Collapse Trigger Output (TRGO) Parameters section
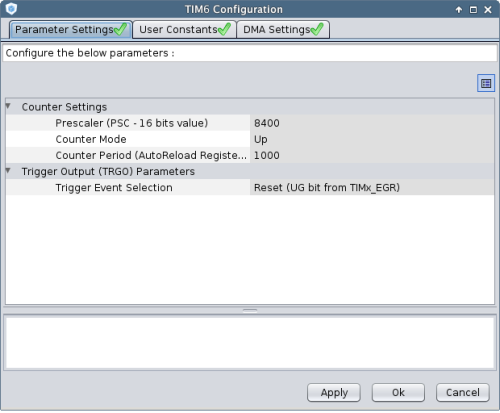This screenshot has width=500, height=413. pyautogui.click(x=8, y=171)
